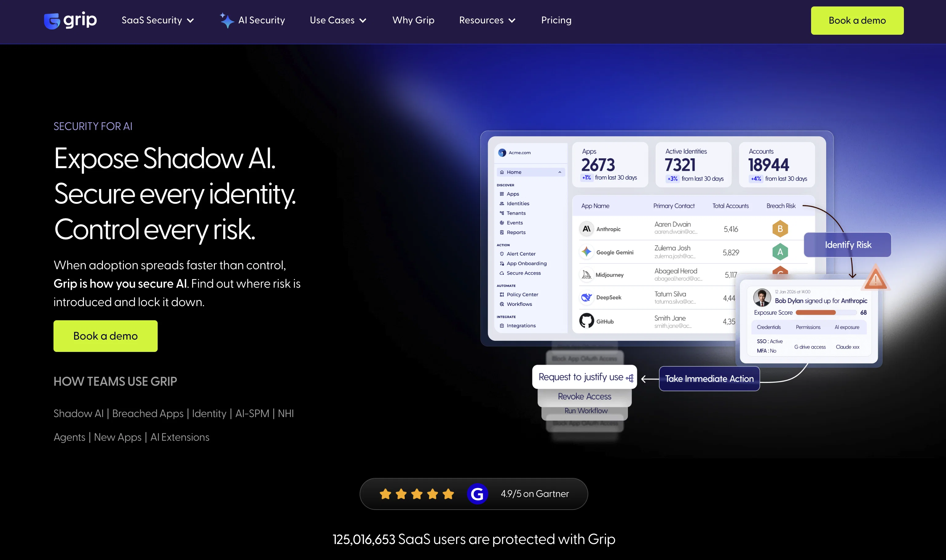The height and width of the screenshot is (560, 946).
Task: Click the Acme.com globe icon in the dashboard
Action: point(502,153)
